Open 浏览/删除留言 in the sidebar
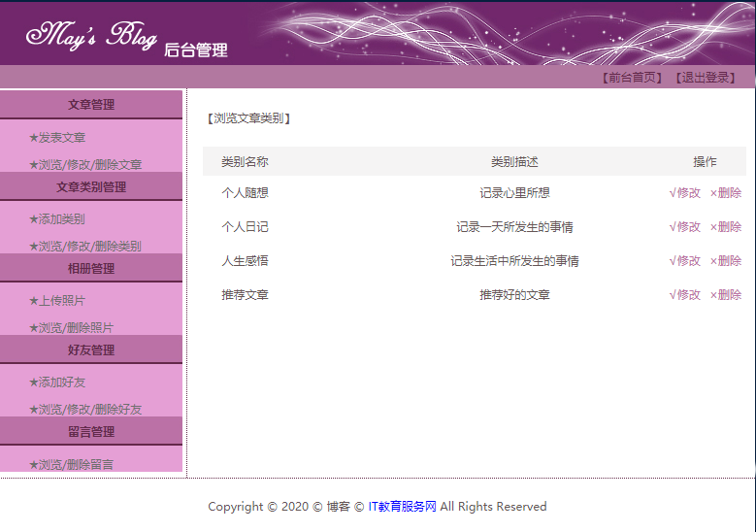This screenshot has height=532, width=756. 72,464
